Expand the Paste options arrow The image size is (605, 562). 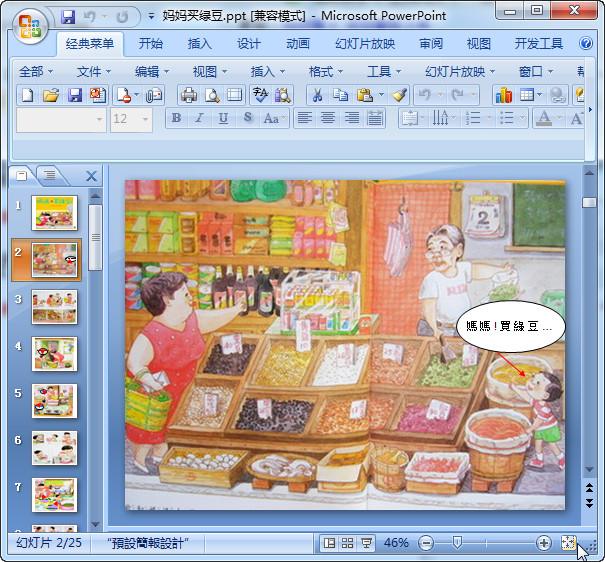click(x=381, y=95)
